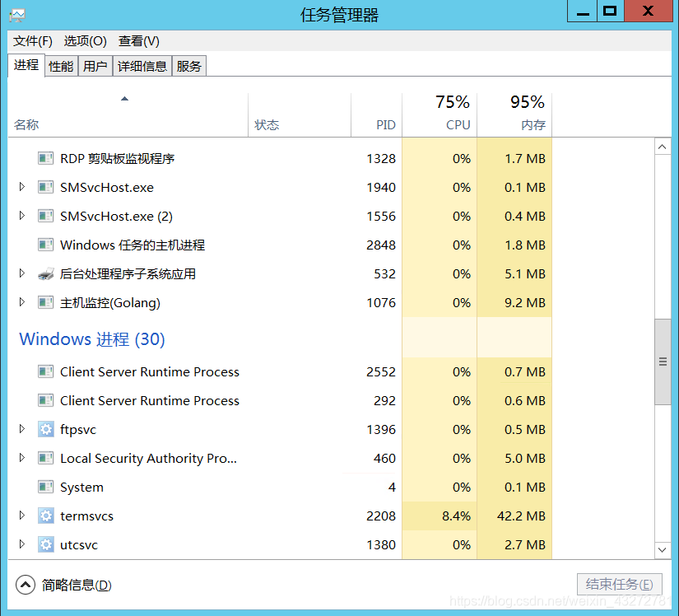The image size is (679, 616).
Task: Click the printer icon of 后台处理程序子系统应用
Action: (45, 273)
